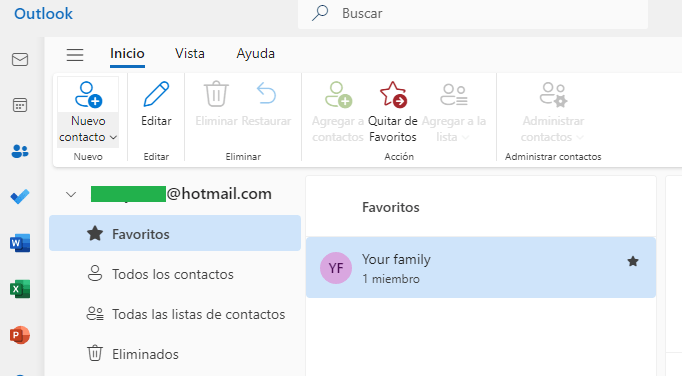Click the Administrar contactos gear icon

coord(553,94)
